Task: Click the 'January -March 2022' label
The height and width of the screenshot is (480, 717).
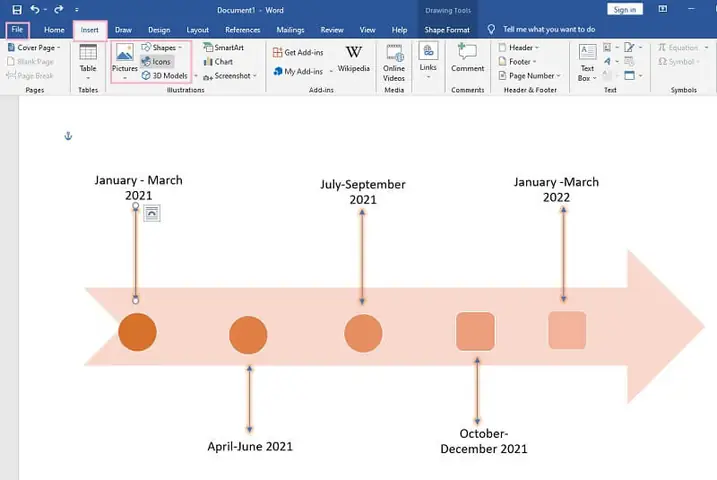Action: tap(556, 190)
